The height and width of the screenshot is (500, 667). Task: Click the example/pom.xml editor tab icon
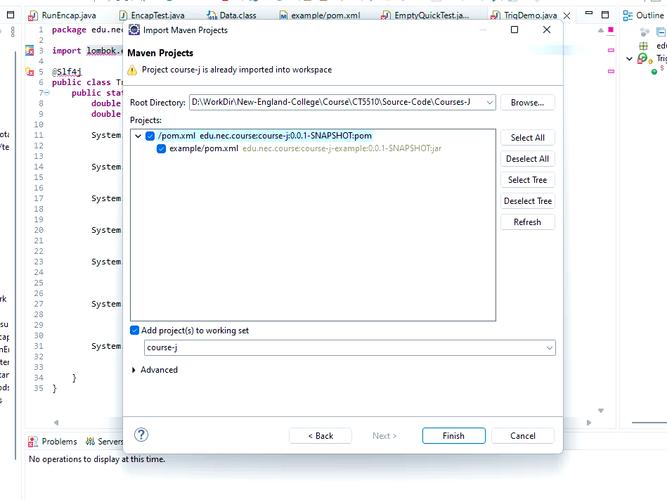click(283, 16)
